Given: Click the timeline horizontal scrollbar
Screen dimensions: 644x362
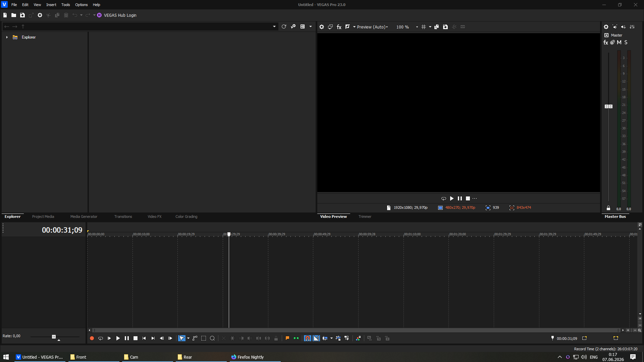Looking at the screenshot, I should (x=356, y=330).
